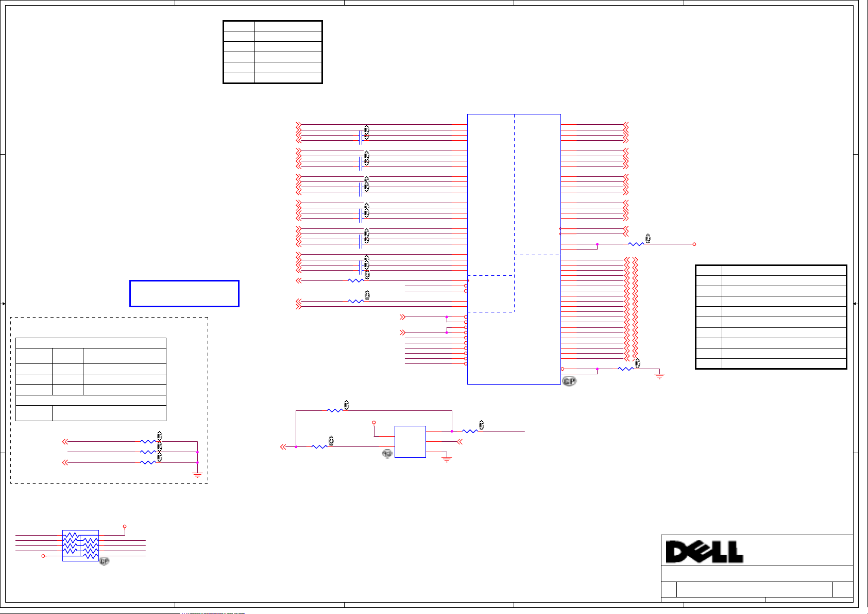Select resistor feeding far-right open terminal
This screenshot has width=868, height=614.
(636, 244)
